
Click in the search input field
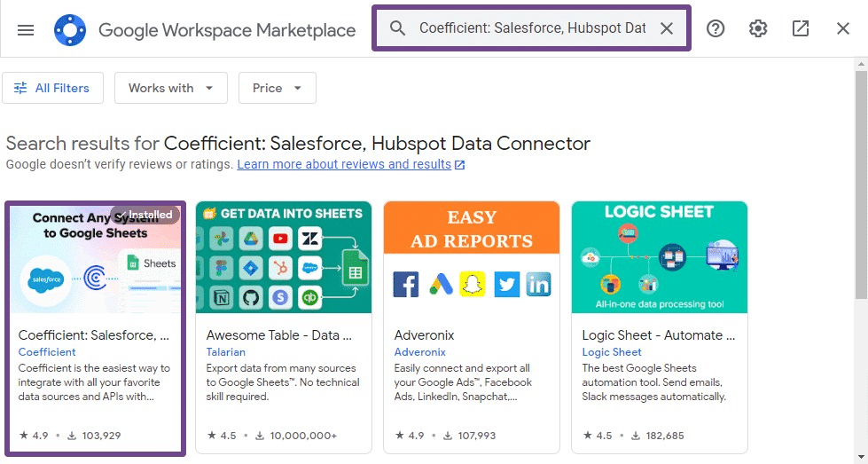tap(532, 28)
